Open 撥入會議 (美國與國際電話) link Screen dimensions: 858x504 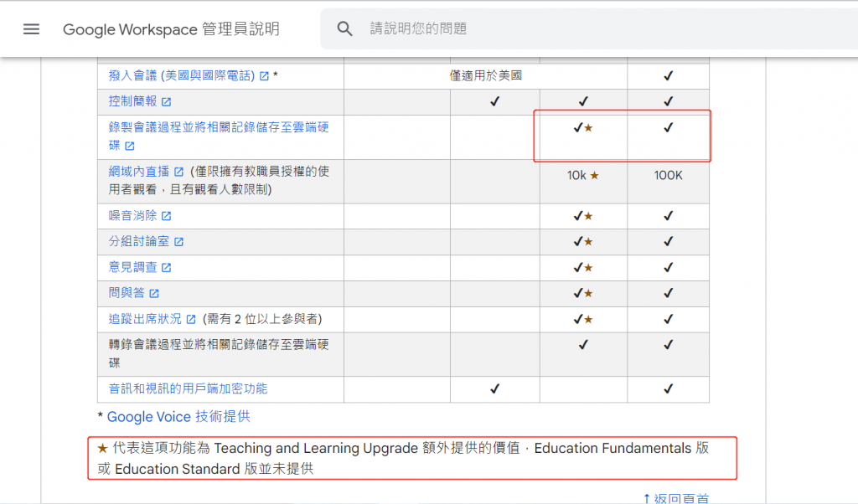pyautogui.click(x=182, y=75)
